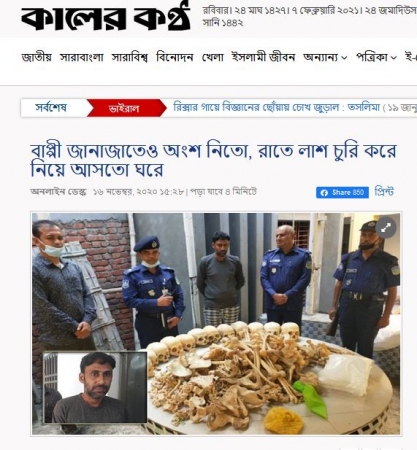
Task: Click the article headline about বাপ্পী
Action: (213, 160)
